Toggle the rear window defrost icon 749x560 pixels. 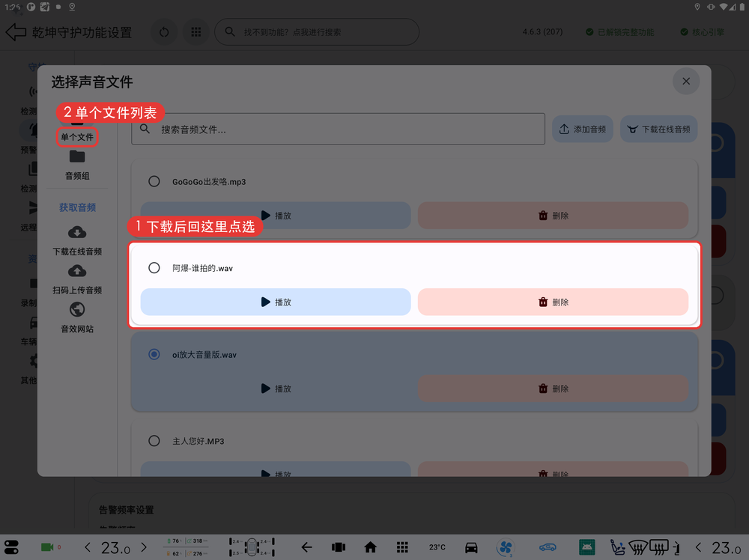tap(658, 547)
